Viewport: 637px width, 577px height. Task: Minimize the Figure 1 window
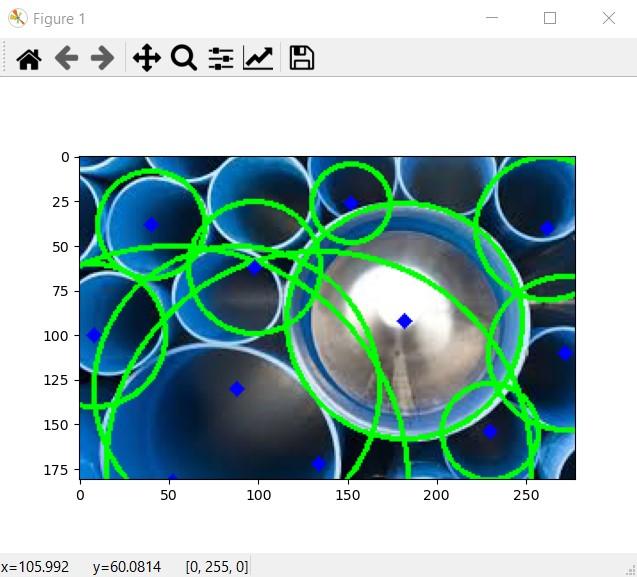pyautogui.click(x=492, y=18)
